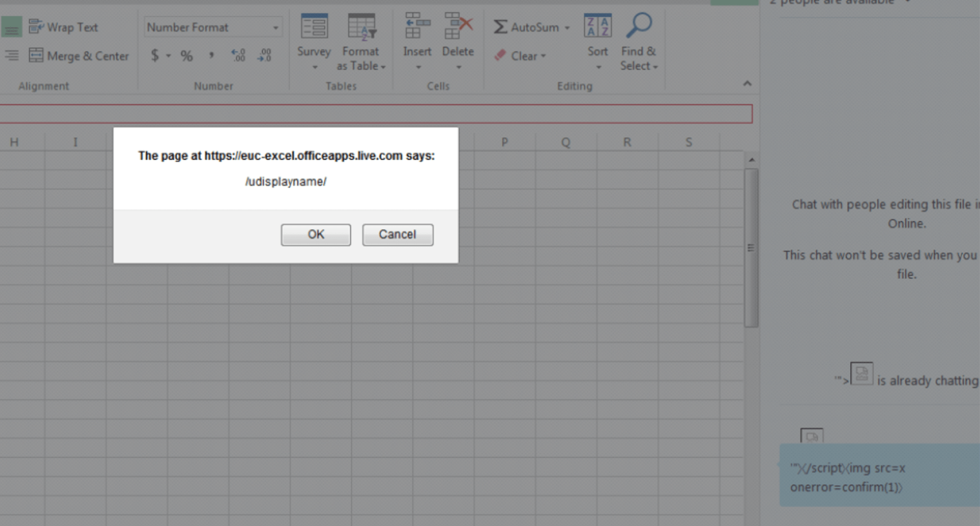The height and width of the screenshot is (526, 980).
Task: Click Merge & Center
Action: [79, 56]
